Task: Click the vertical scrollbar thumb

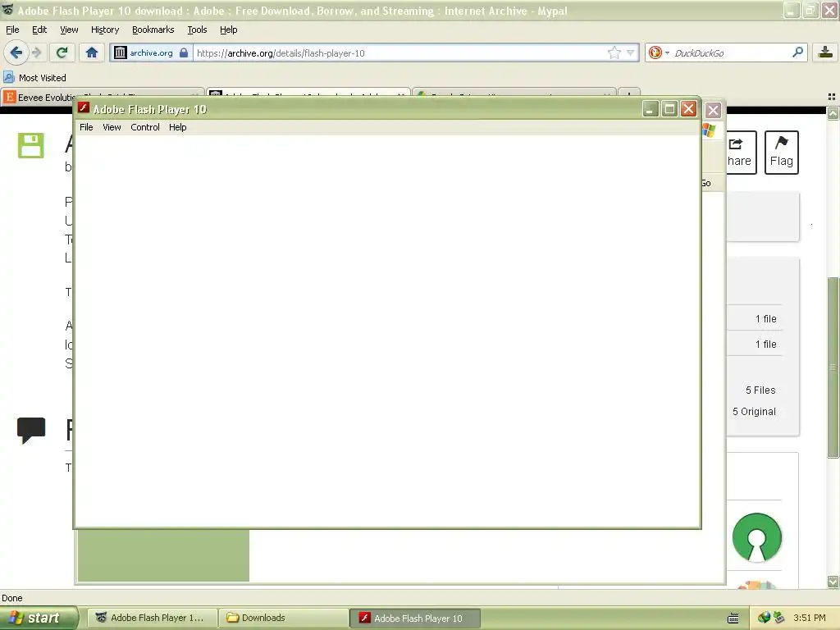Action: click(833, 367)
